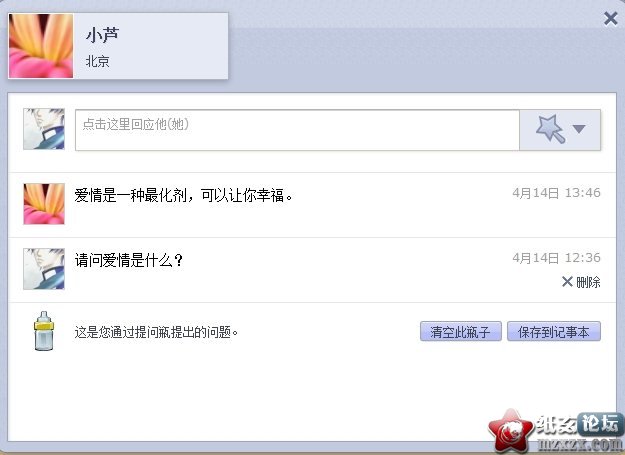
Task: Click my anime avatar beside reply box
Action: point(44,129)
